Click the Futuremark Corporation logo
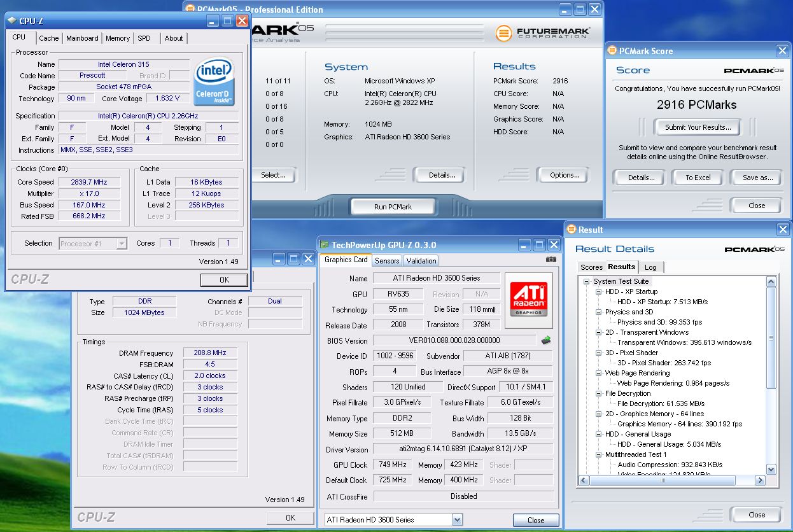 543,33
